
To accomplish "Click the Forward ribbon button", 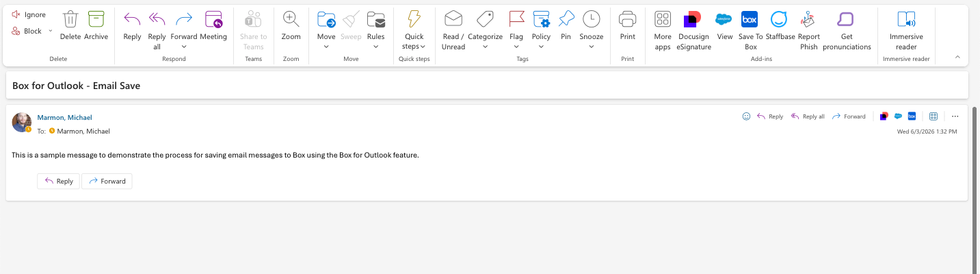I will coord(184,25).
